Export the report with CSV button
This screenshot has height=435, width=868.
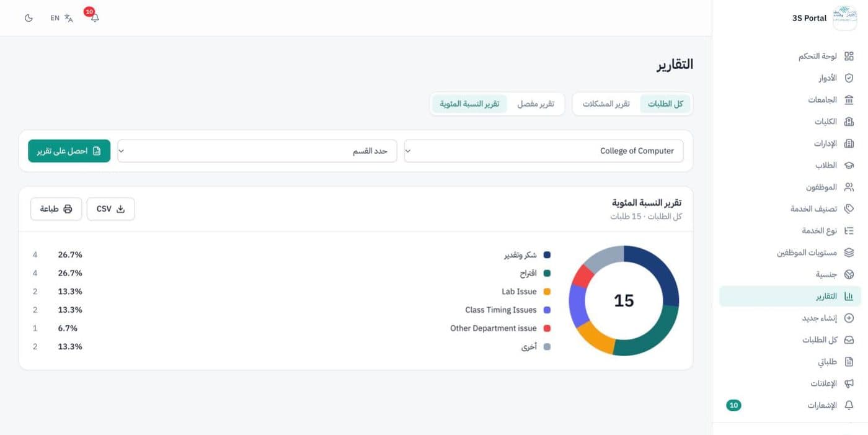point(110,209)
